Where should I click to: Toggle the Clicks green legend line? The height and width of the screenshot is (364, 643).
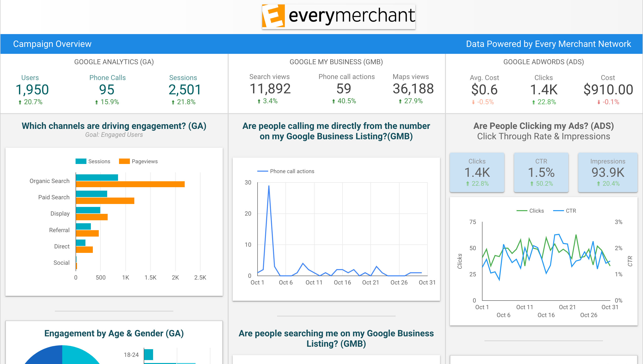[x=522, y=211]
